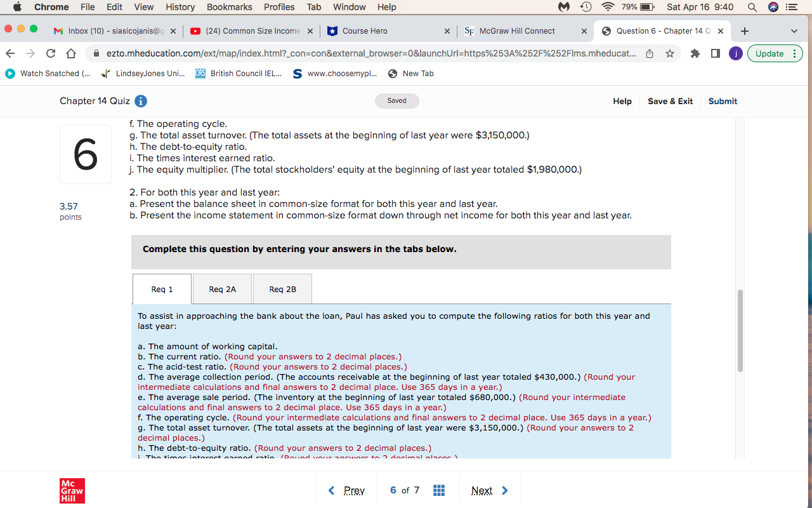Click the McGraw Hill logo
Image resolution: width=812 pixels, height=508 pixels.
pyautogui.click(x=72, y=490)
